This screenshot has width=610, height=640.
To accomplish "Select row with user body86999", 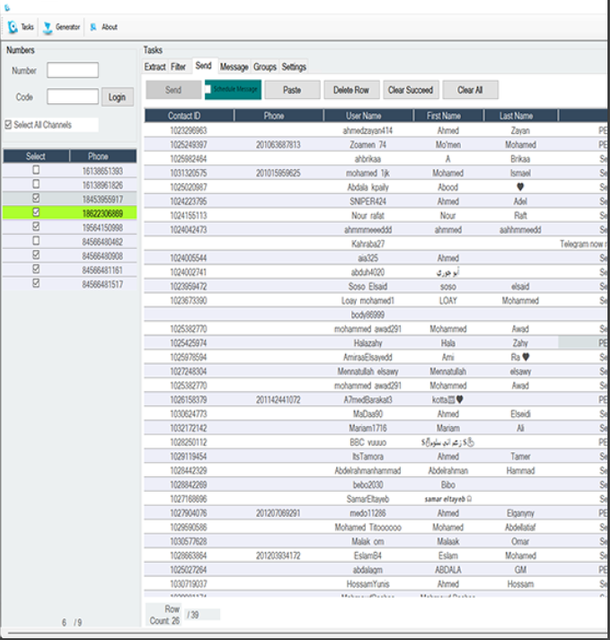I will pos(376,315).
